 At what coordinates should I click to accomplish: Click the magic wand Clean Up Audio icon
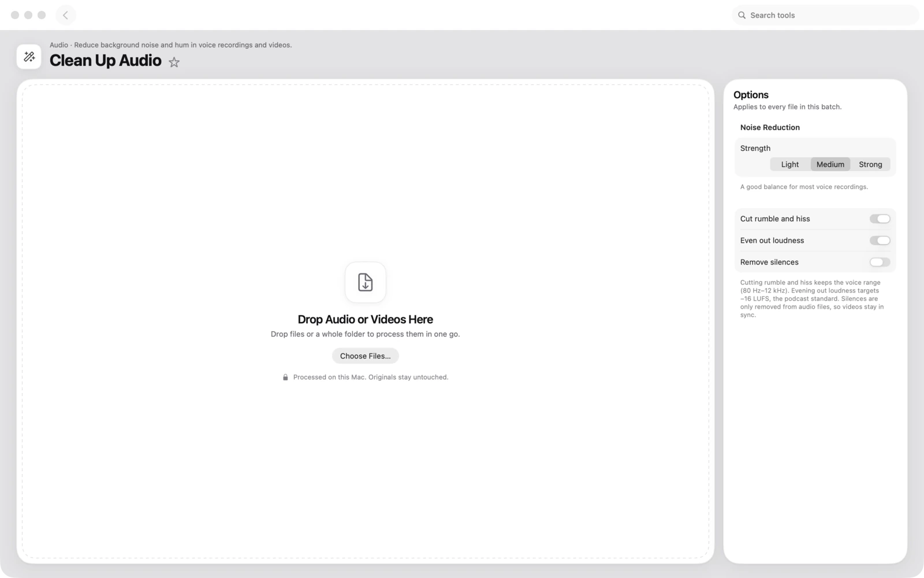point(29,57)
